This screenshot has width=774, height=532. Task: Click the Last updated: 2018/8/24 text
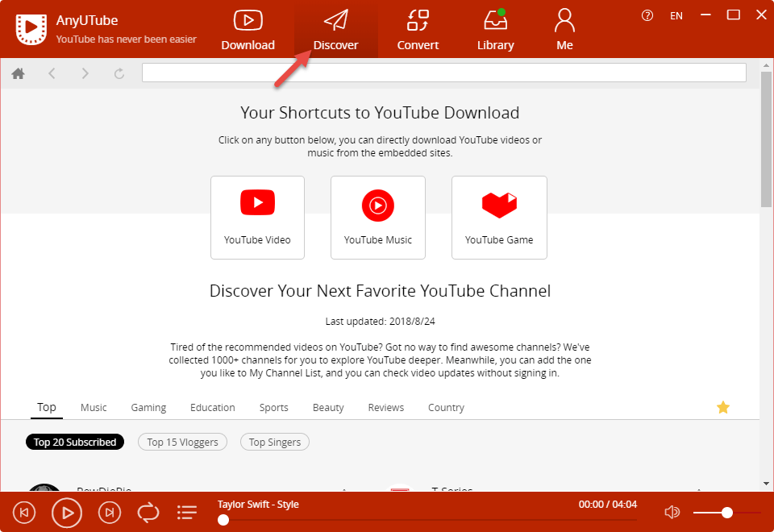pyautogui.click(x=380, y=322)
